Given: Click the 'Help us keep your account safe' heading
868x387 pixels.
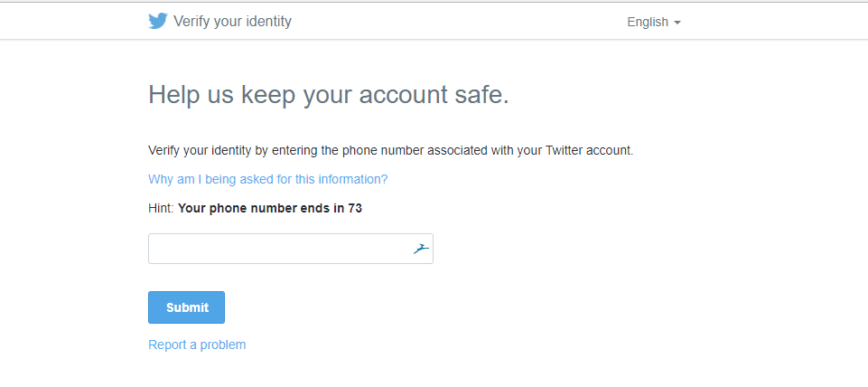Looking at the screenshot, I should (x=328, y=94).
